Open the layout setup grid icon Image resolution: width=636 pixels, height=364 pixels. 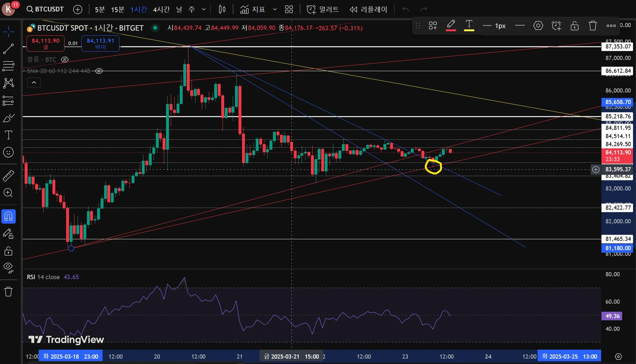pyautogui.click(x=289, y=9)
